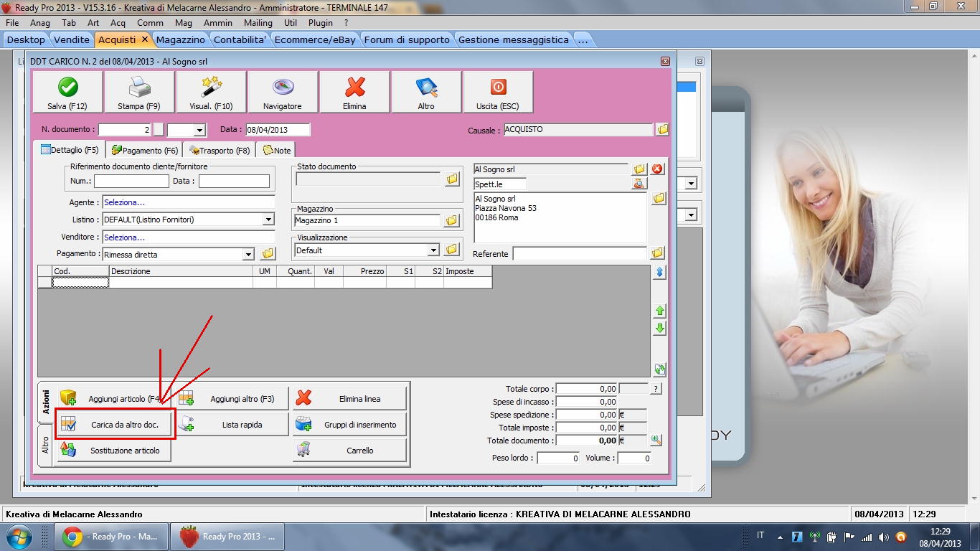Click magnifier icon beside Totale documento
The height and width of the screenshot is (551, 980).
[656, 440]
